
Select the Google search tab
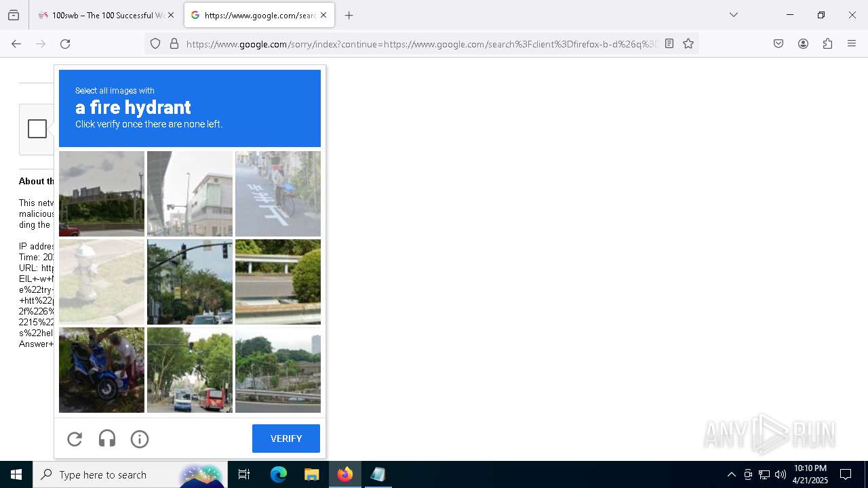point(259,15)
